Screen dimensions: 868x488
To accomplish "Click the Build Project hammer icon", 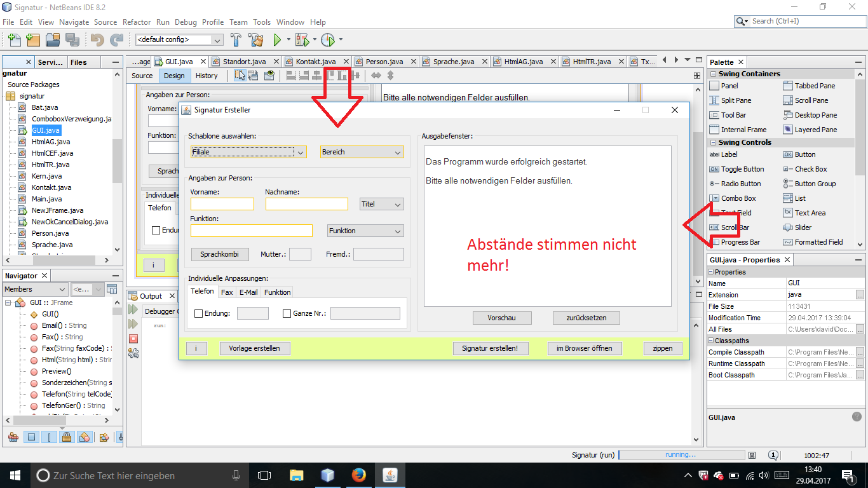I will [x=236, y=40].
